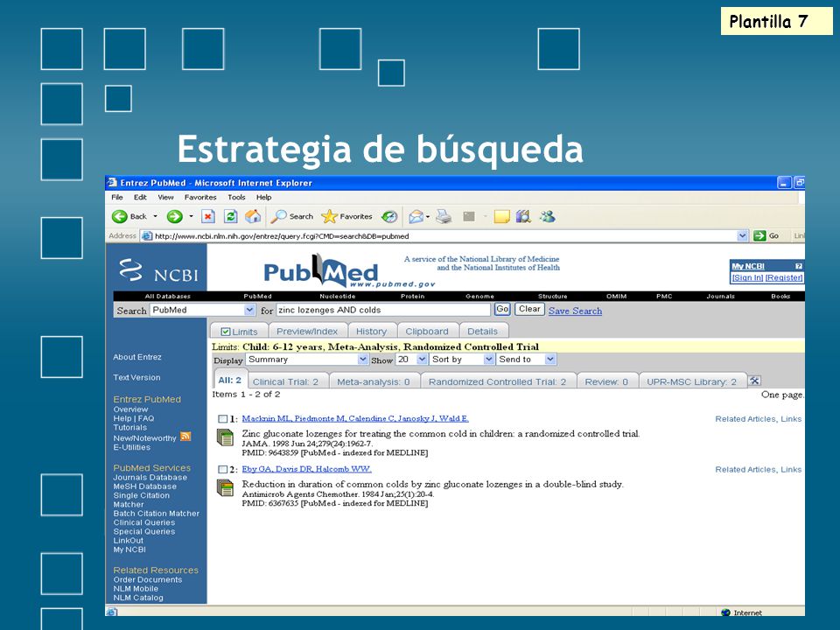The height and width of the screenshot is (630, 840).
Task: Switch to the Clipboard tab
Action: click(x=427, y=331)
